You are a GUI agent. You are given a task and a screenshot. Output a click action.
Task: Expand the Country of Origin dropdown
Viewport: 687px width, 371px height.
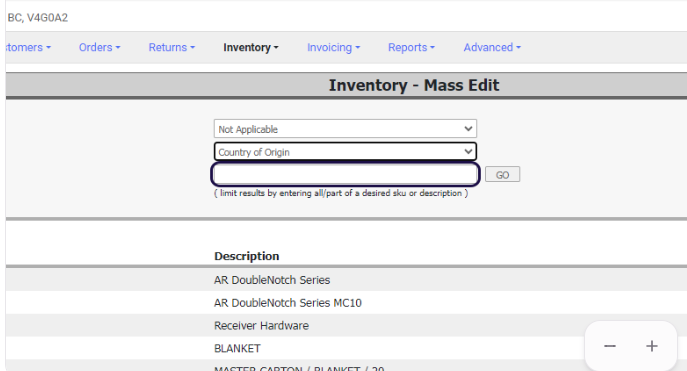(345, 152)
